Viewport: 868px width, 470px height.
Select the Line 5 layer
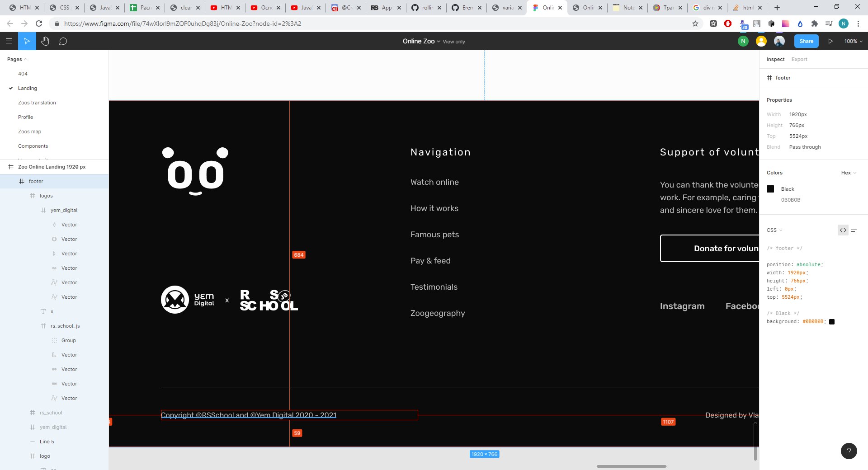pos(54,442)
